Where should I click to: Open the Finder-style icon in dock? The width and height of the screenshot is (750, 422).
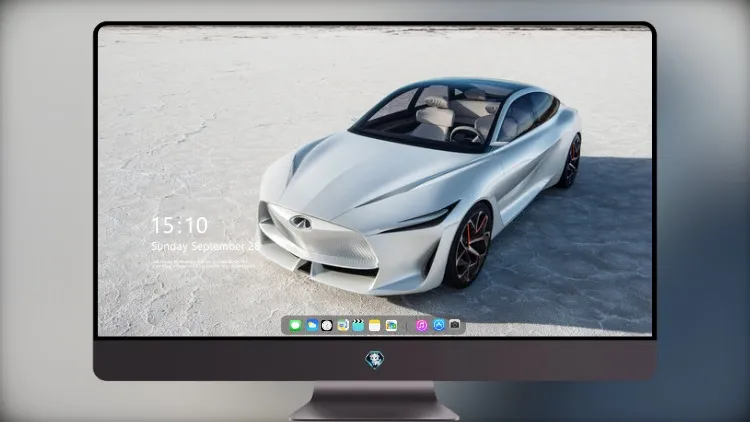pos(342,325)
